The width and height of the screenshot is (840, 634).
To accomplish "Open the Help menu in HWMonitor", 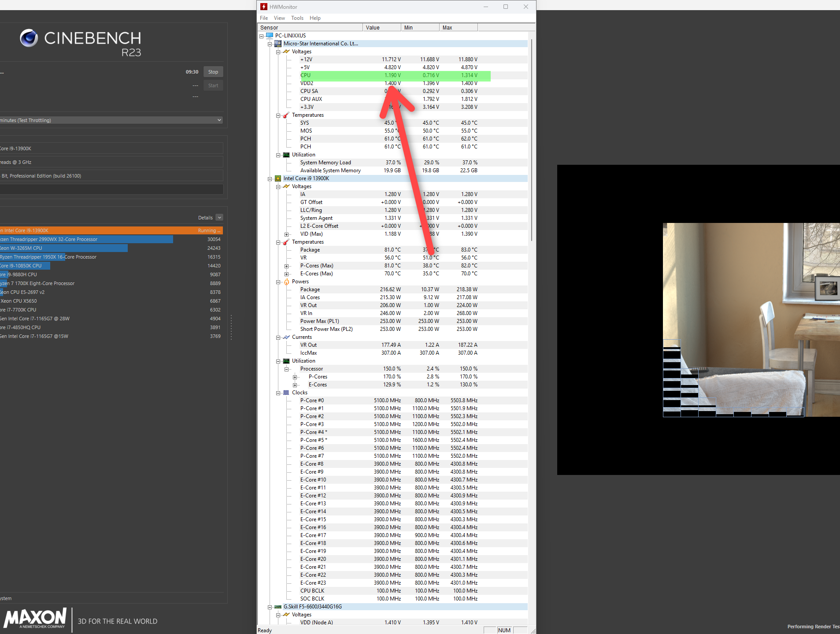I will click(x=315, y=18).
